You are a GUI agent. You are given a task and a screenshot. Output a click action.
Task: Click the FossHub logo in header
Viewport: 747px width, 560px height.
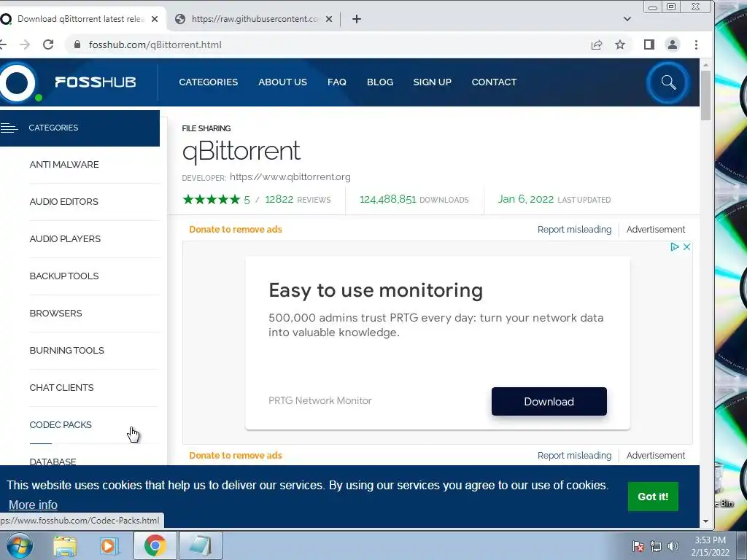point(68,82)
